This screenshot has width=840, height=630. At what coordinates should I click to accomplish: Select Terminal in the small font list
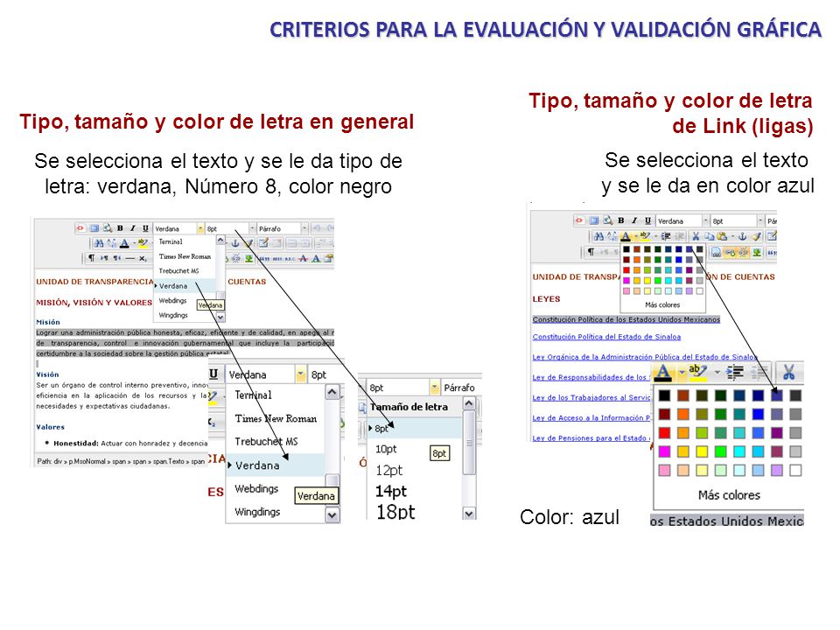171,241
